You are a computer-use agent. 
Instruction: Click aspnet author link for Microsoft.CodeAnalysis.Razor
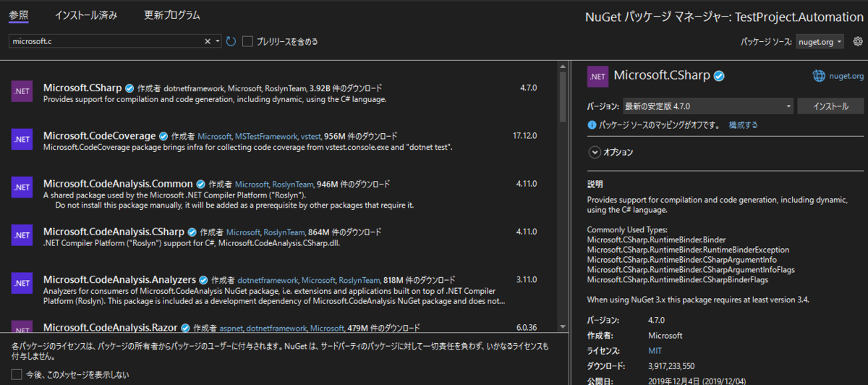tap(232, 328)
